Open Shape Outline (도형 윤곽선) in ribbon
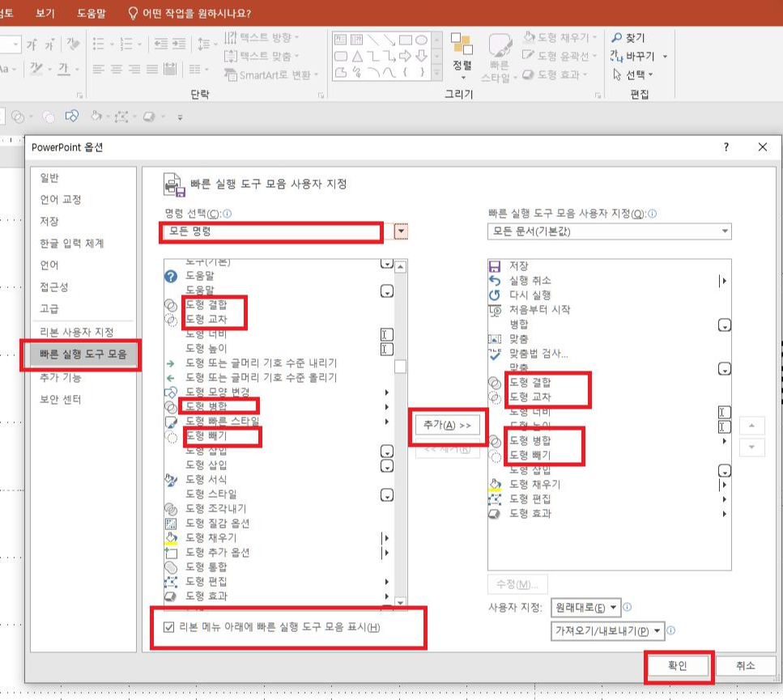This screenshot has height=700, width=783. pos(560,56)
